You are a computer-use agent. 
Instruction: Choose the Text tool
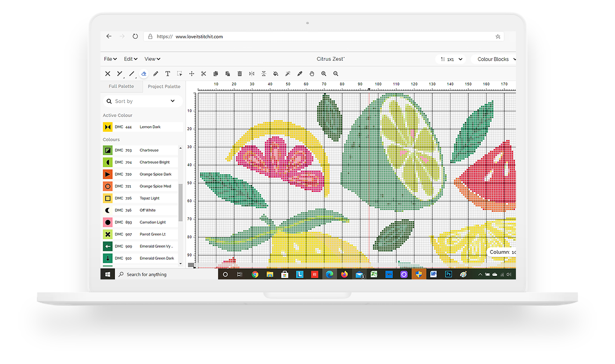(167, 74)
